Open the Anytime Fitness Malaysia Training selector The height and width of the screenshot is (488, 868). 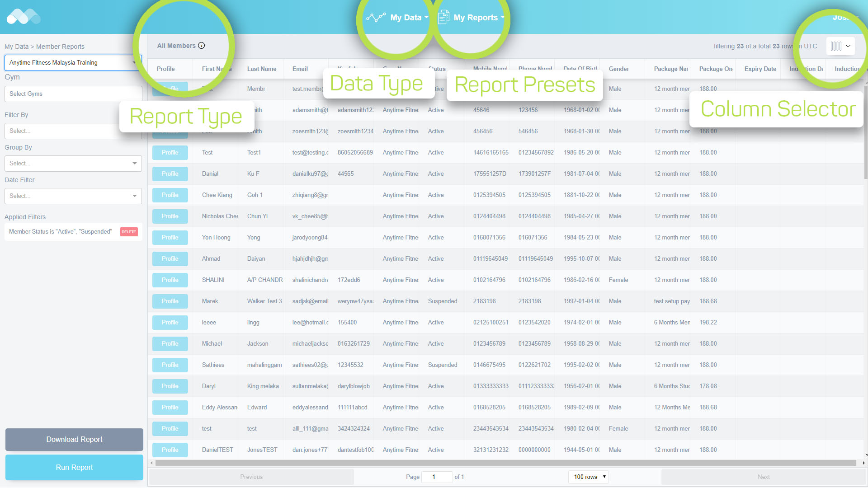[x=72, y=63]
